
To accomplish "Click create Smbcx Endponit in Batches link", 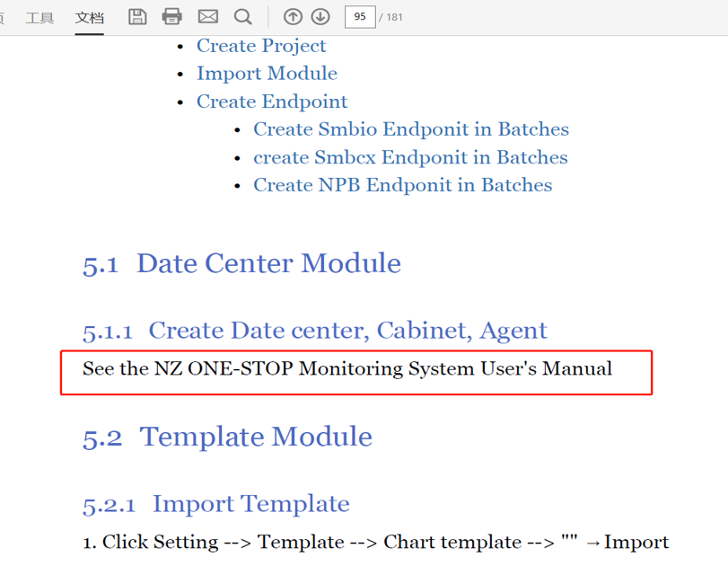I will pos(410,157).
